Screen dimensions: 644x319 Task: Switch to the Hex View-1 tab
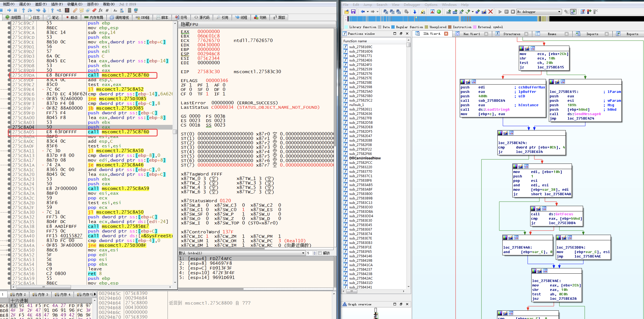pyautogui.click(x=471, y=34)
